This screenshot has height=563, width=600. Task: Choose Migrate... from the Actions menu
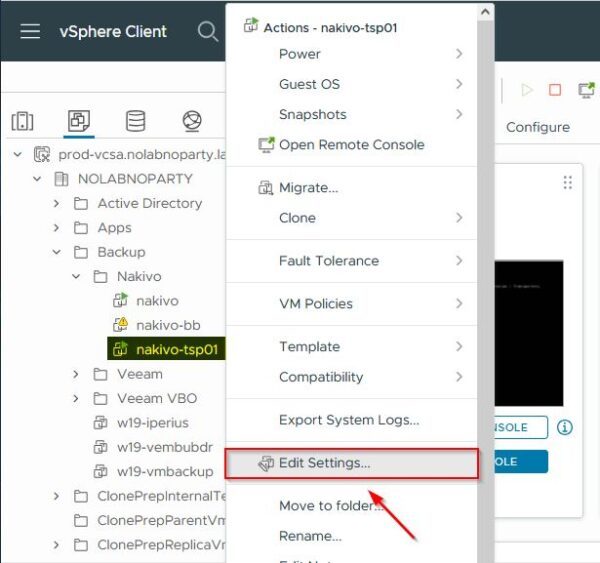click(351, 188)
